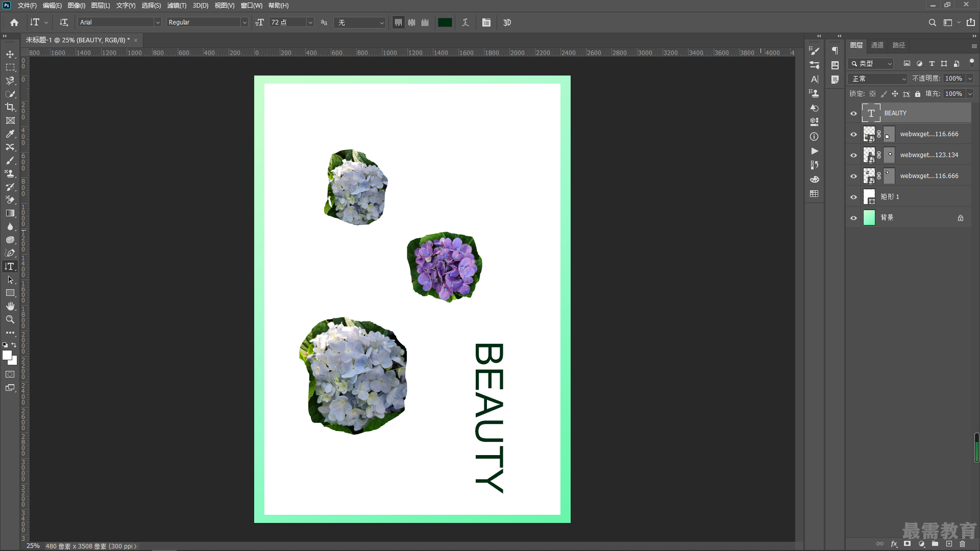Open the Create Warped Text dialog
This screenshot has height=551, width=980.
[465, 22]
